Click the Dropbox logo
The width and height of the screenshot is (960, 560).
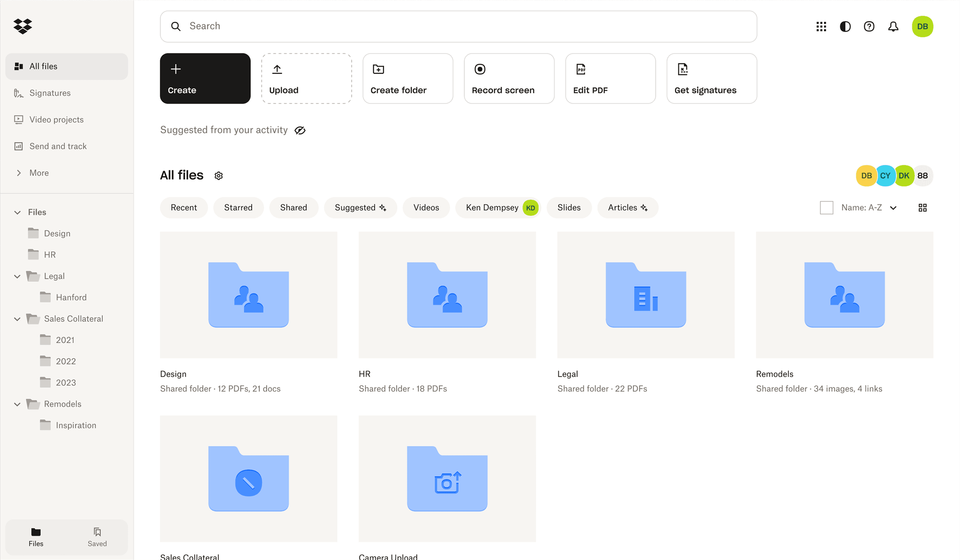[22, 26]
